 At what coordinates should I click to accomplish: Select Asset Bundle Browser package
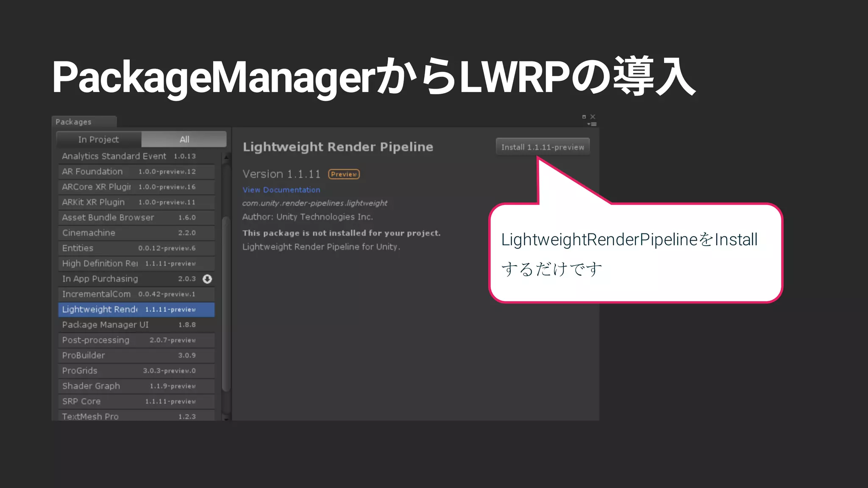click(x=136, y=217)
